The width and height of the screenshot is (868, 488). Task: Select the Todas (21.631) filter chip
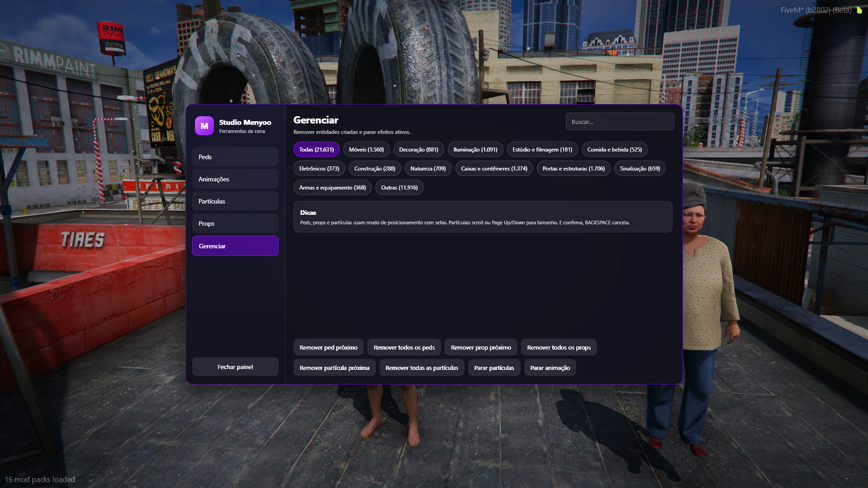pyautogui.click(x=316, y=150)
